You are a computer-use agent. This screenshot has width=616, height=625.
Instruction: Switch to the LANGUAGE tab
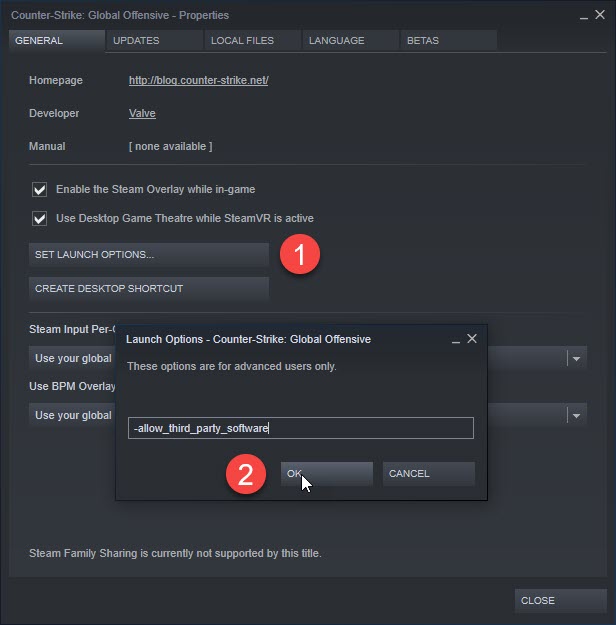coord(351,41)
